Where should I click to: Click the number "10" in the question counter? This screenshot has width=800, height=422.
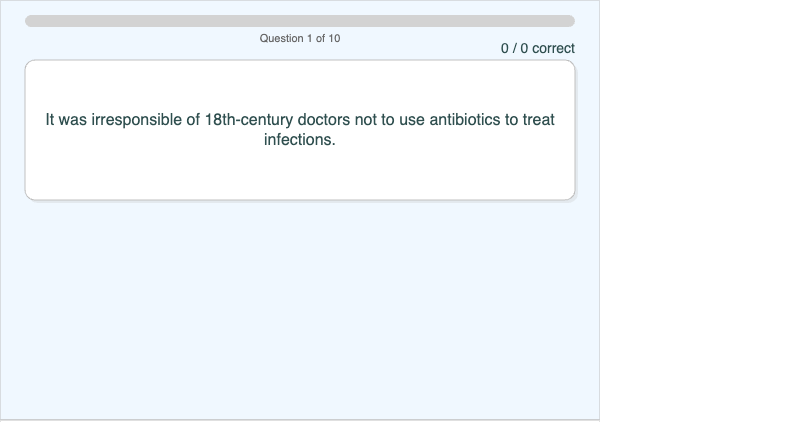[x=333, y=38]
